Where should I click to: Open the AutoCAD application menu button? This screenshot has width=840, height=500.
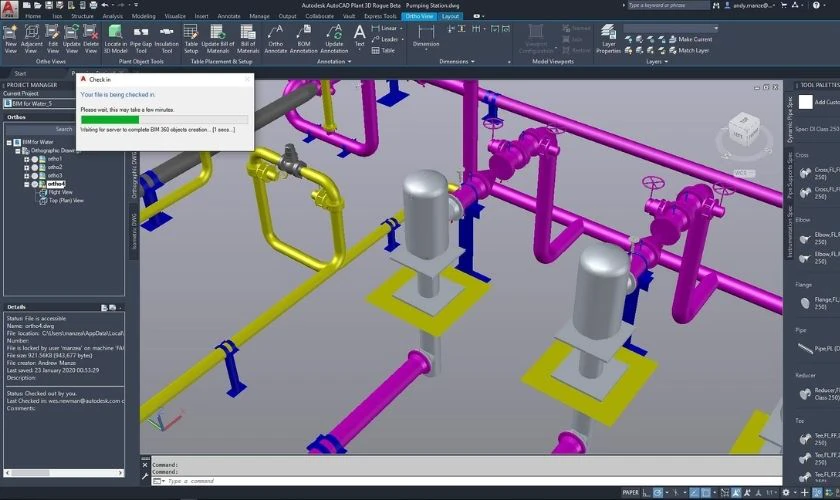[x=9, y=9]
